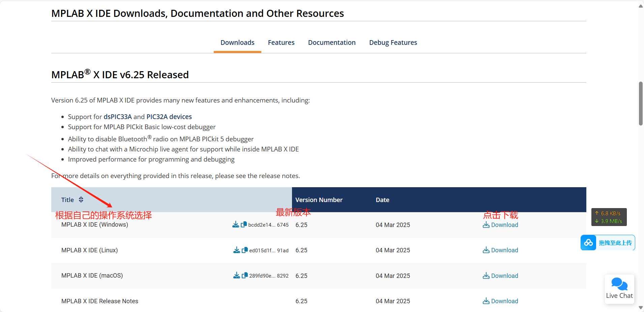
Task: Click version 6.25 in the Windows row
Action: [x=301, y=225]
